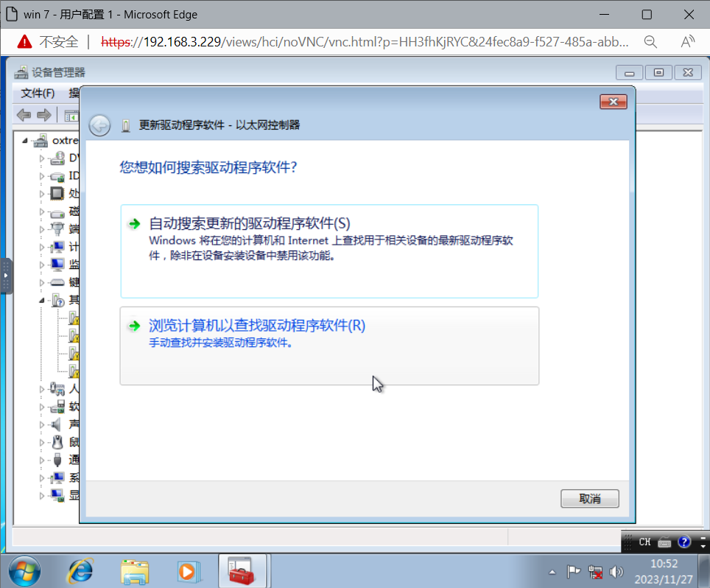
Task: Click the wizard's back arrow button
Action: click(99, 125)
